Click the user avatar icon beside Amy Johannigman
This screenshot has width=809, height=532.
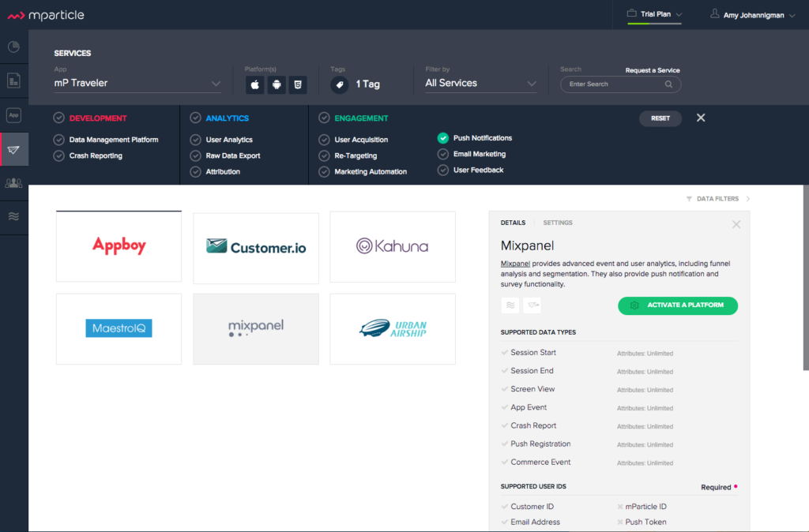point(714,14)
